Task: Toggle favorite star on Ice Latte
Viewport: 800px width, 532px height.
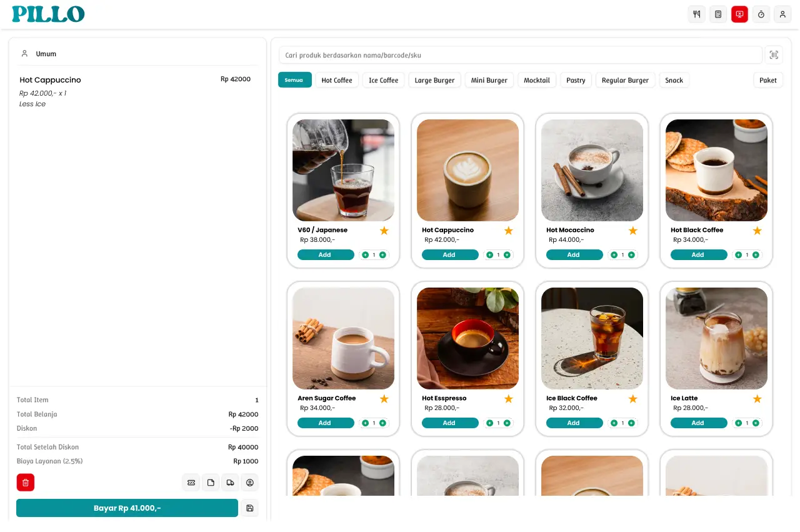Action: [757, 399]
